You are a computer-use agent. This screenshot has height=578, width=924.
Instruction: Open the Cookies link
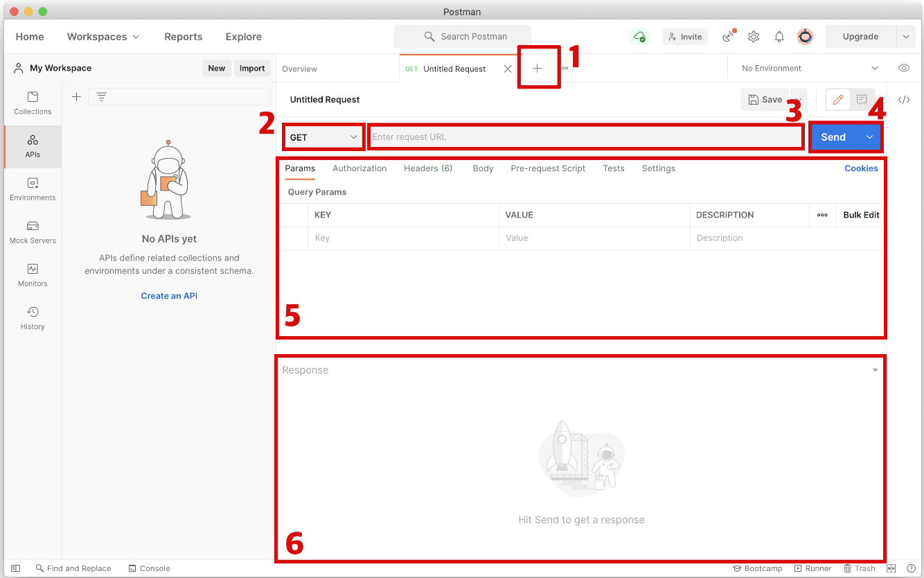pyautogui.click(x=861, y=168)
